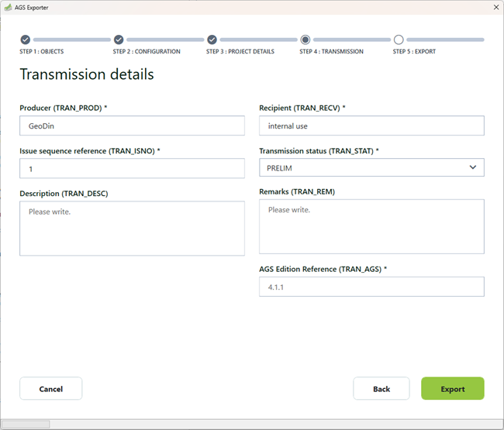Click the AGS Exporter title bar icon
The height and width of the screenshot is (430, 504).
click(x=9, y=6)
